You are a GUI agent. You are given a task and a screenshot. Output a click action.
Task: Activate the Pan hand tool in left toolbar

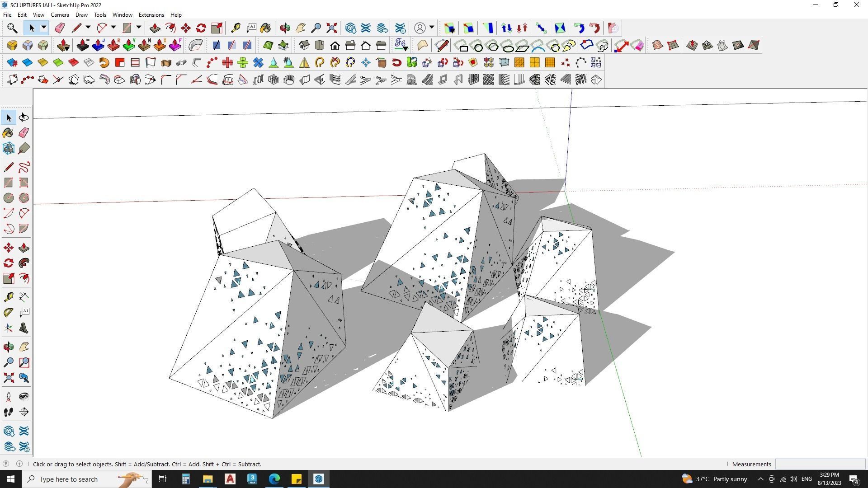click(x=24, y=347)
